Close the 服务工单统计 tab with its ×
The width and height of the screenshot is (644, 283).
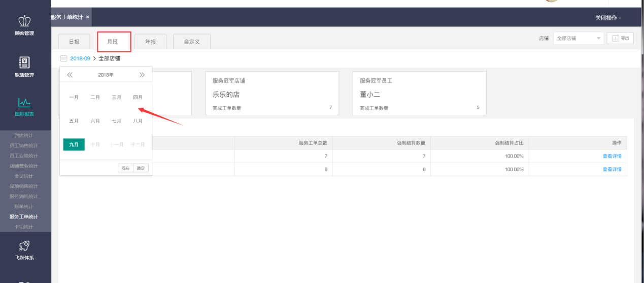pyautogui.click(x=87, y=17)
